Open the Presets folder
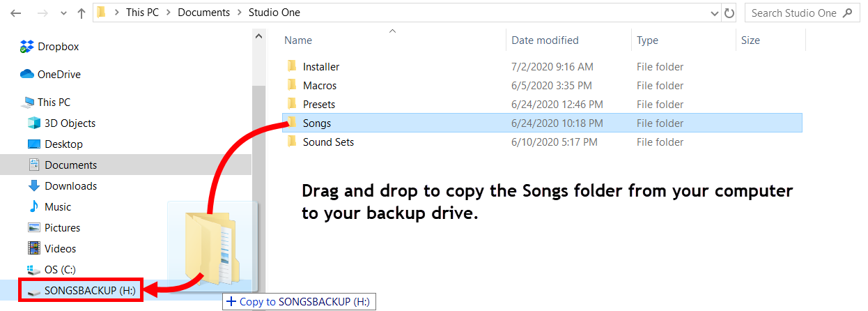The image size is (868, 311). tap(318, 105)
